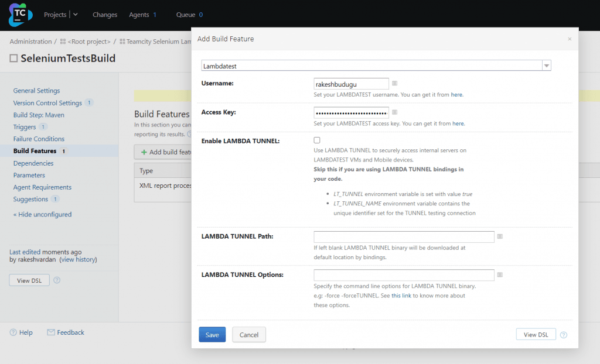Image resolution: width=600 pixels, height=364 pixels.
Task: Click help icon next to dialog View DSL
Action: pyautogui.click(x=563, y=335)
